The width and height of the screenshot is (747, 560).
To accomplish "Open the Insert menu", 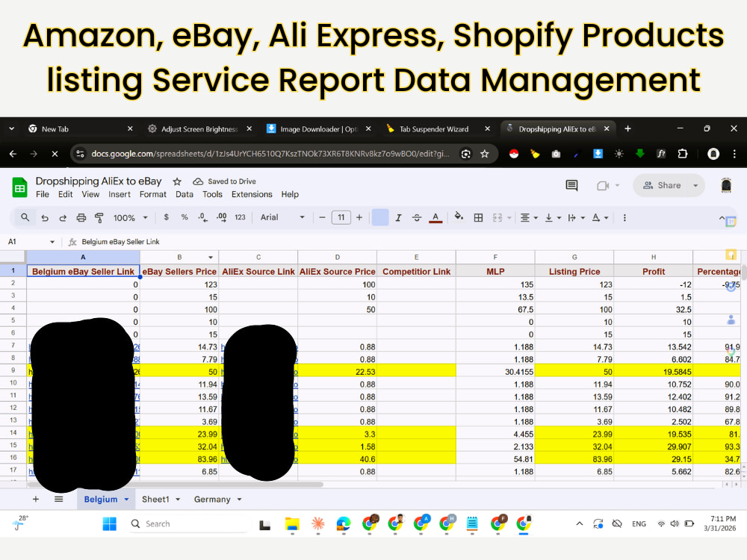I will tap(119, 194).
